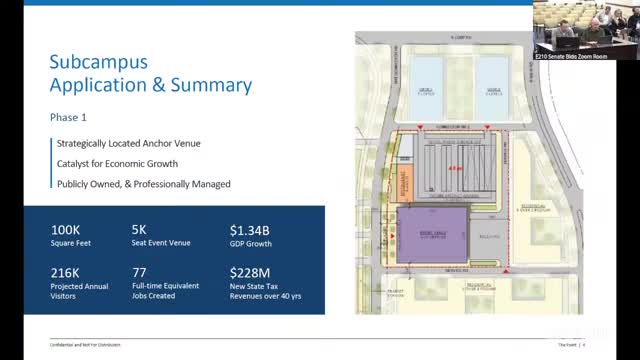Image resolution: width=640 pixels, height=360 pixels.
Task: Click the "77" jobs figure
Action: coord(139,272)
